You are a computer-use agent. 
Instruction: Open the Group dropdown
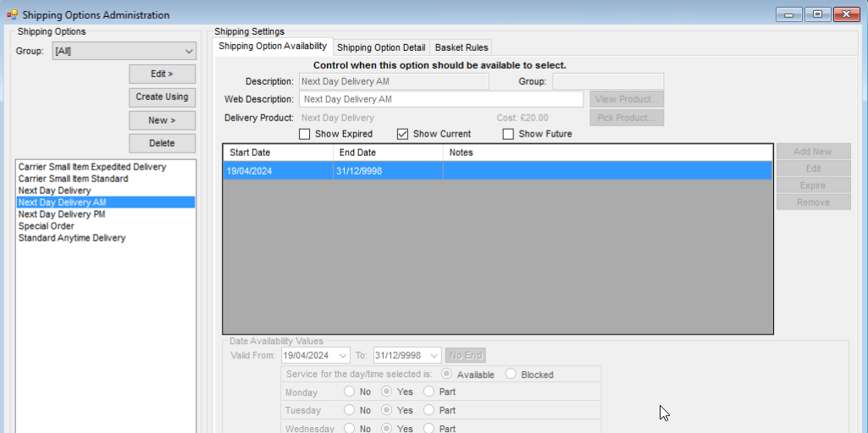coord(124,51)
